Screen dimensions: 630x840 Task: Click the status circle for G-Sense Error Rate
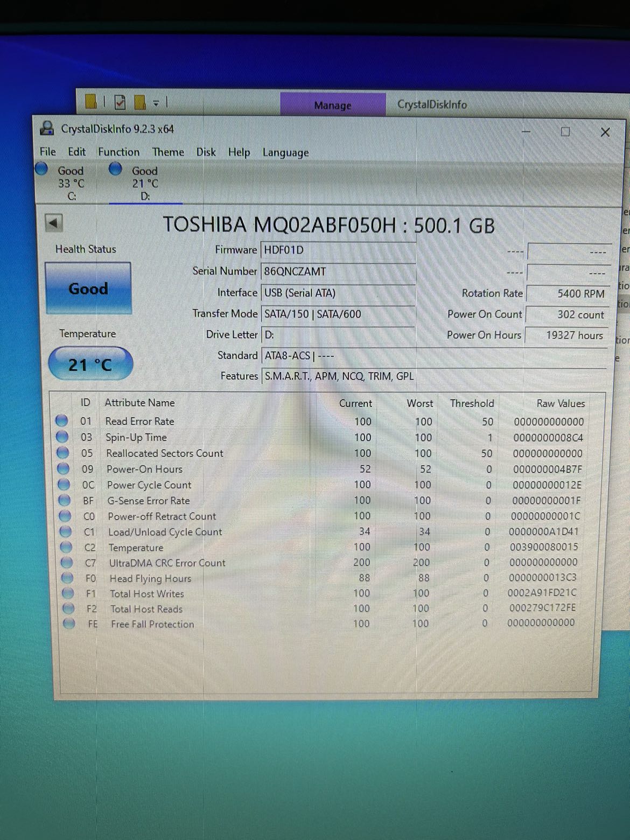pyautogui.click(x=65, y=500)
